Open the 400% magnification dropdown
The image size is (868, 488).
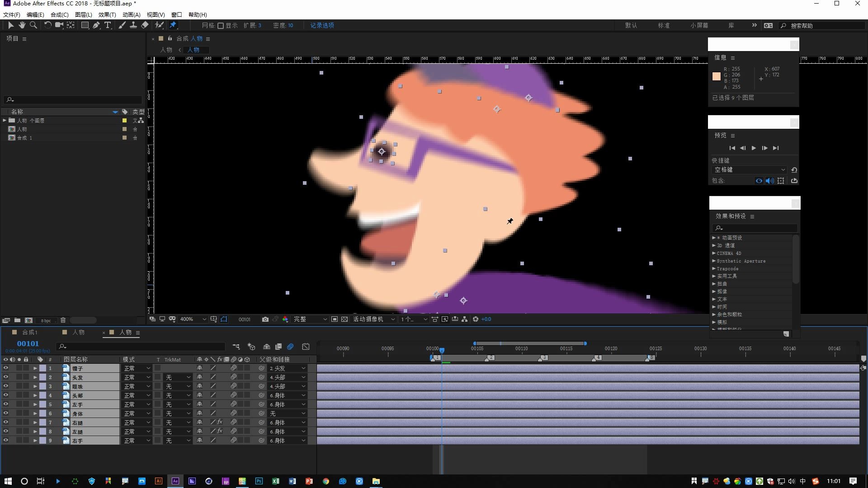click(x=193, y=319)
